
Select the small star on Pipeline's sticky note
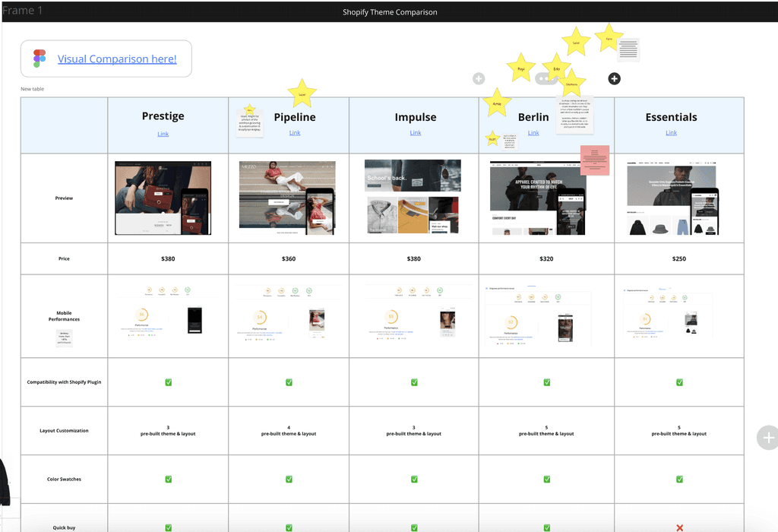249,109
